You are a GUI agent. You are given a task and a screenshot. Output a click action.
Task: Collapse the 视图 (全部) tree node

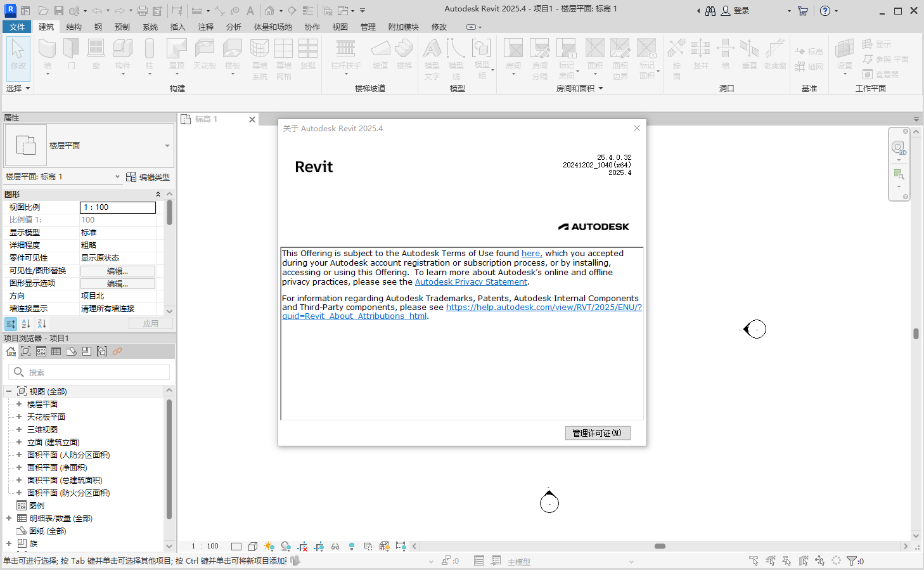[x=9, y=391]
